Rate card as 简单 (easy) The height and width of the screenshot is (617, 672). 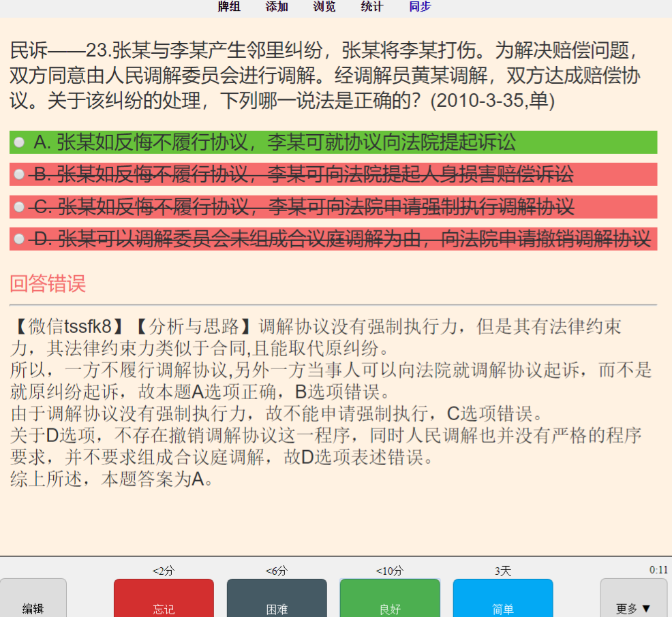click(x=503, y=598)
